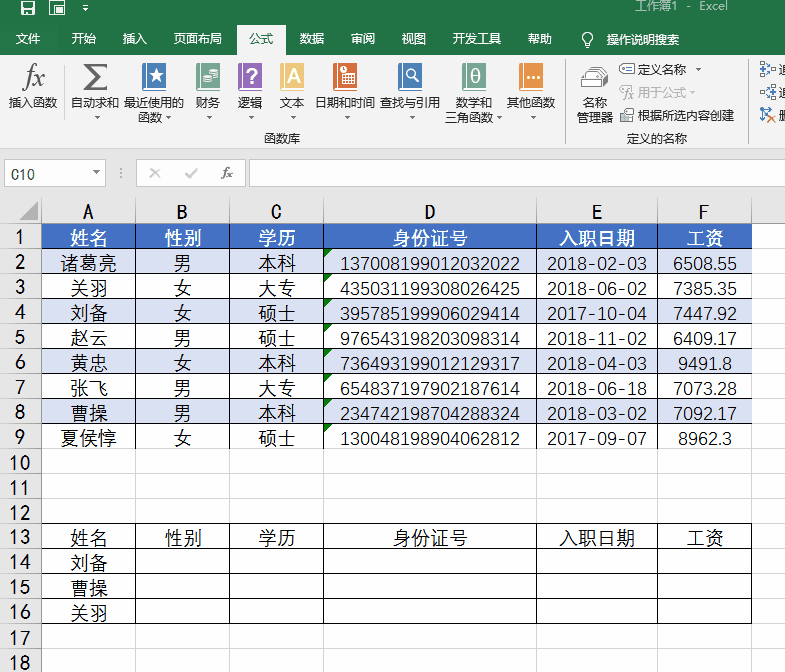
Task: Switch to the 数据 tab
Action: 312,39
